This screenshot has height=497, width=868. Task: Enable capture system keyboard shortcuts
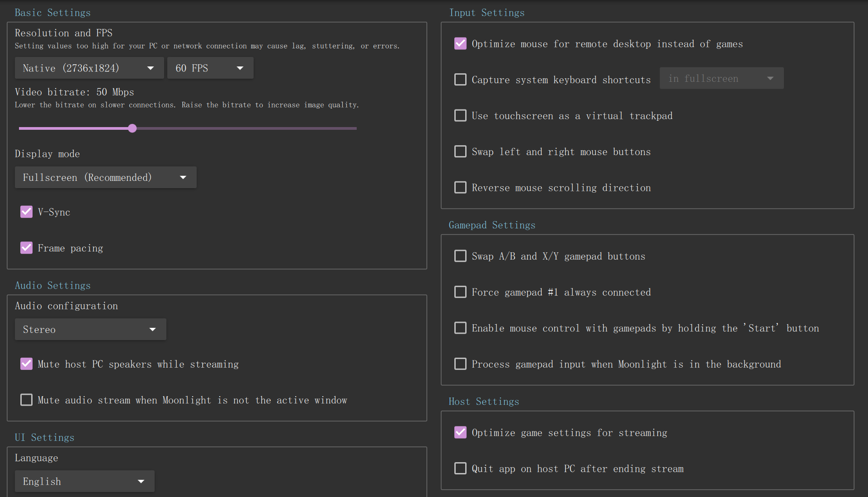point(460,79)
